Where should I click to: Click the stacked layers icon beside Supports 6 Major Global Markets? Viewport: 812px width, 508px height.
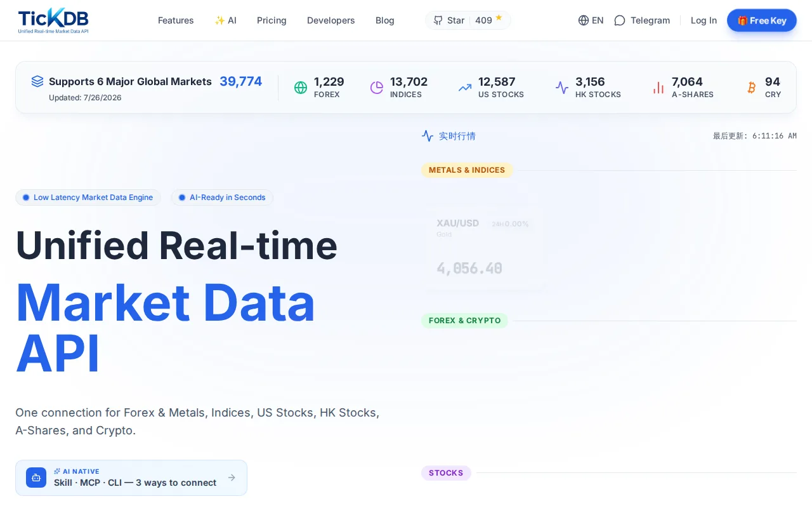pyautogui.click(x=37, y=81)
